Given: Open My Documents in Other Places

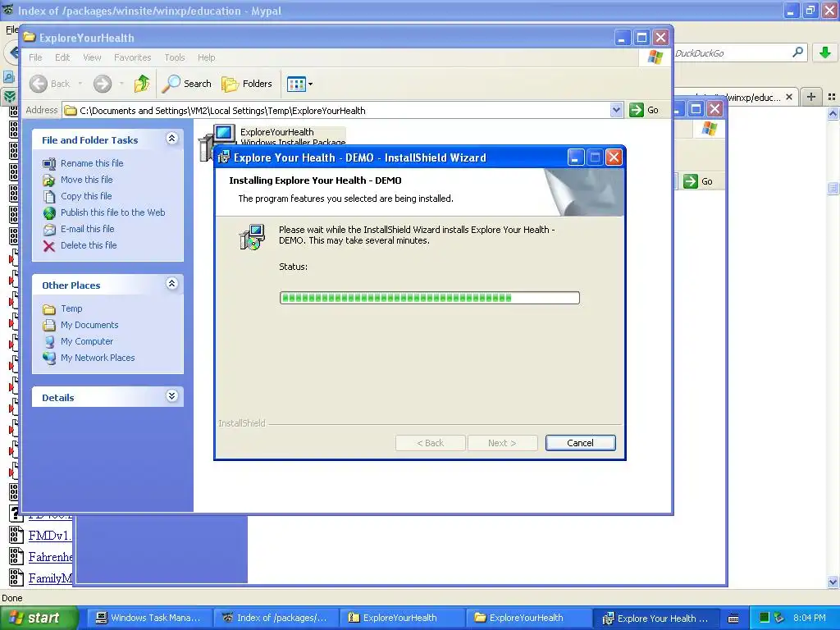Looking at the screenshot, I should 89,325.
